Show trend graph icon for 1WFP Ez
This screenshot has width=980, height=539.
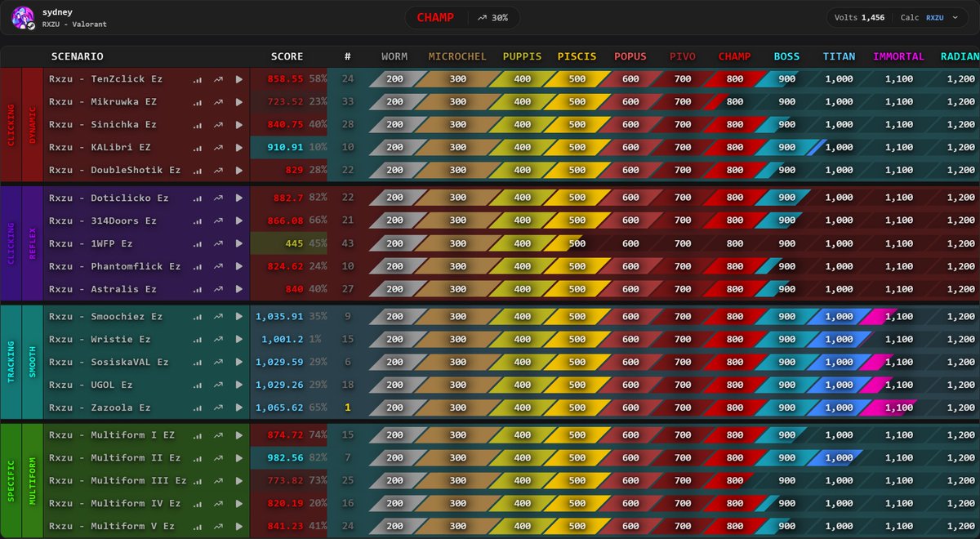pyautogui.click(x=218, y=244)
